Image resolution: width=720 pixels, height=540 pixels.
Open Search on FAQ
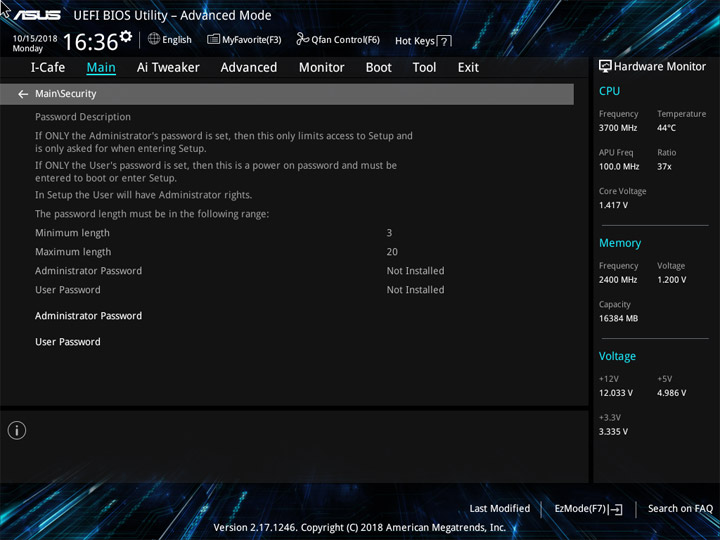(x=680, y=508)
